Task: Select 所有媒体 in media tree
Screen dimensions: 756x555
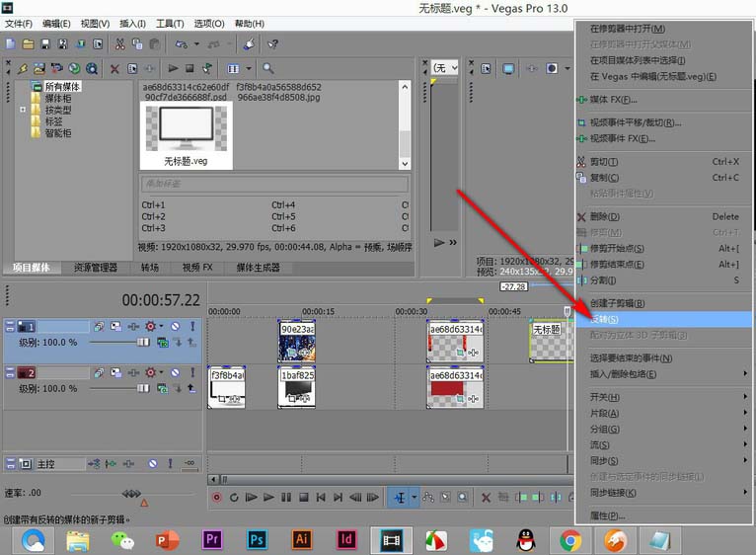Action: pos(62,86)
